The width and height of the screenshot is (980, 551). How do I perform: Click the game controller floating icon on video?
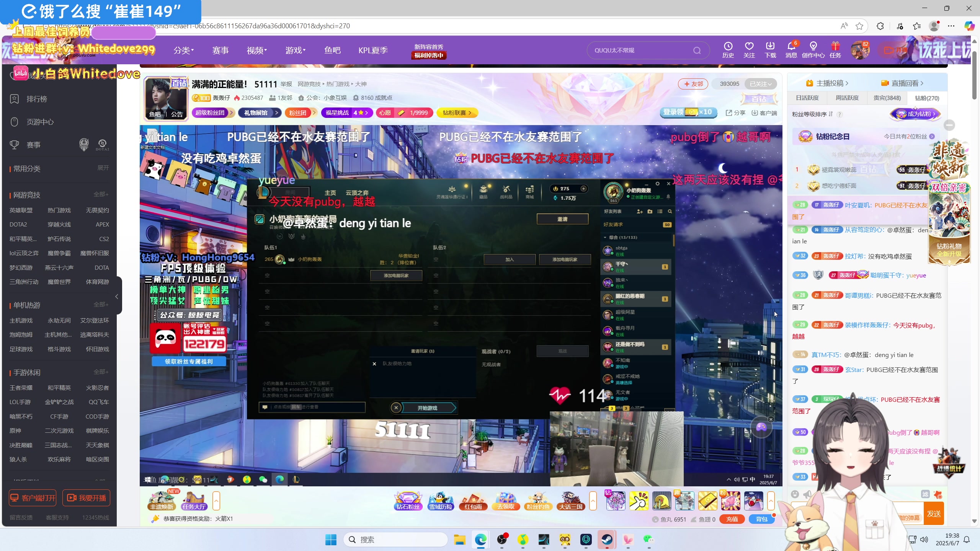point(761,427)
